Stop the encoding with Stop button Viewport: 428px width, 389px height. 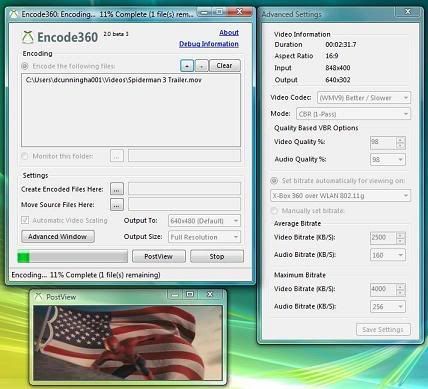coord(217,256)
